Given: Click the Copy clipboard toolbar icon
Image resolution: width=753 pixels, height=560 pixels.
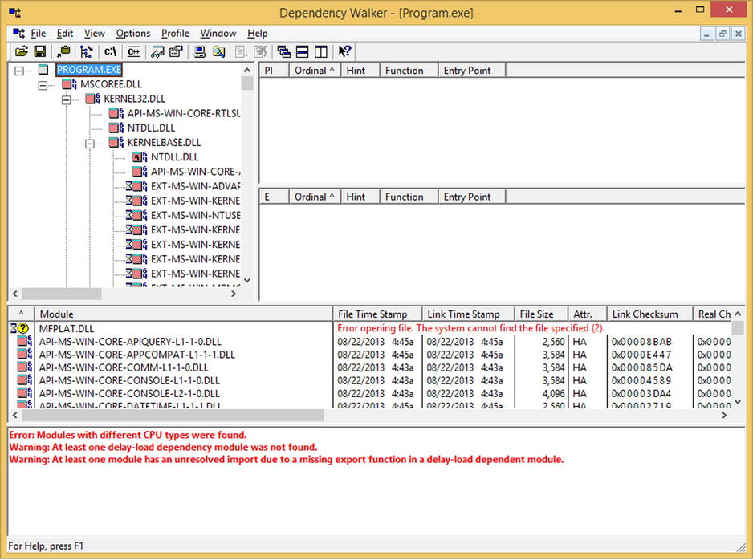Looking at the screenshot, I should 63,51.
